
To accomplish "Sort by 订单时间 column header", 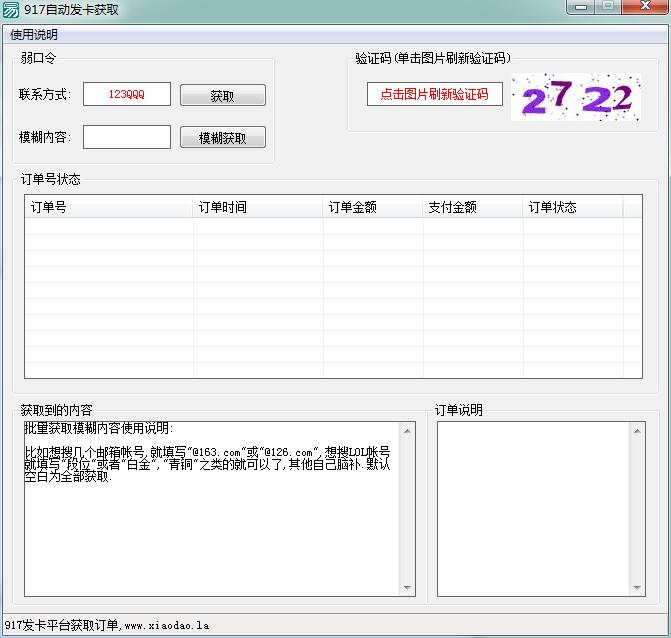I will 258,207.
